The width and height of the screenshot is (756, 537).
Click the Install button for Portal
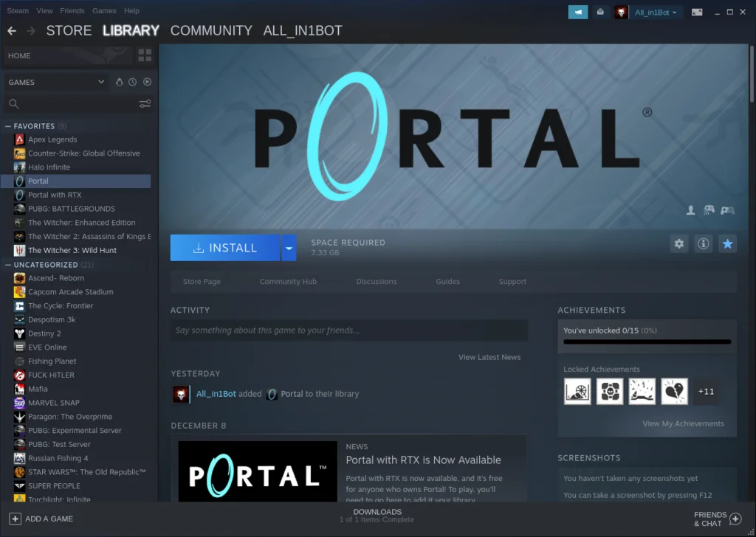(225, 247)
